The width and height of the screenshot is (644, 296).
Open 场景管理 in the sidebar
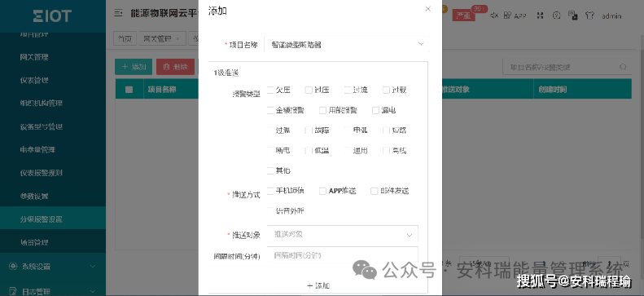click(34, 242)
